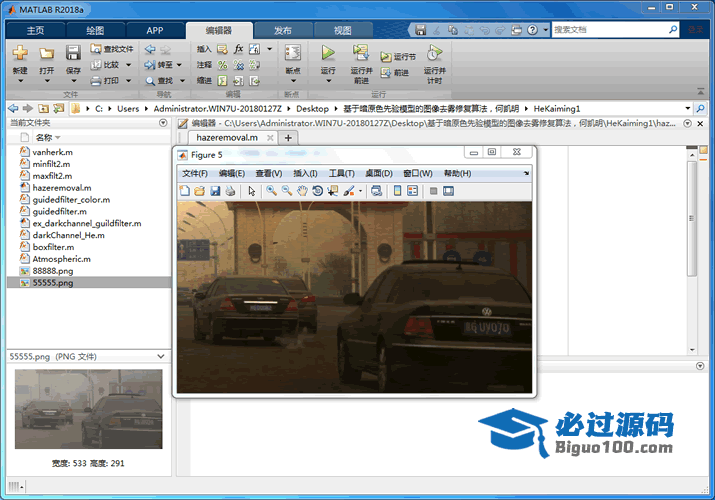
Task: Toggle Insert Colorbar in Figure 5 toolbar
Action: point(397,190)
